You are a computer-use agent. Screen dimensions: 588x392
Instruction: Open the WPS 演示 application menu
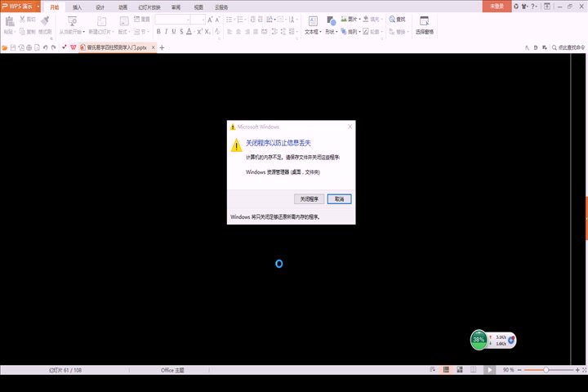point(20,7)
